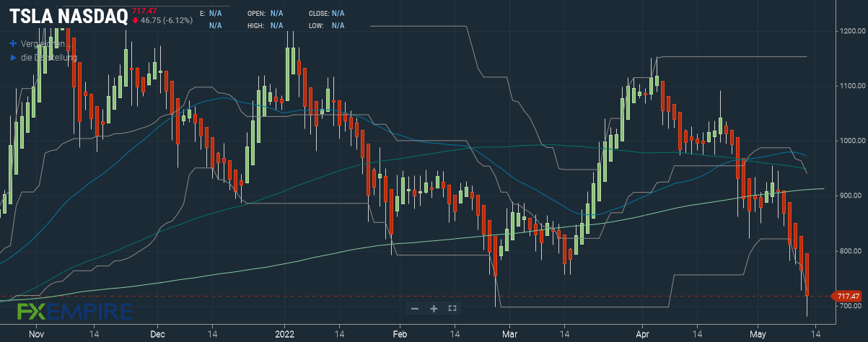Viewport: 868px width, 342px height.
Task: Click the HIGH: label in the header
Action: click(256, 26)
